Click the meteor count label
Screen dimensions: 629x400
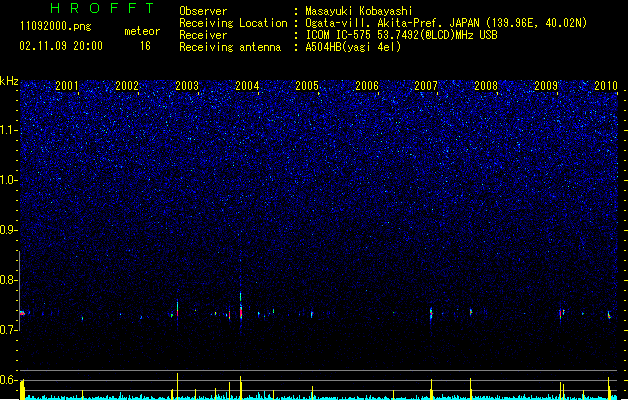pos(142,31)
